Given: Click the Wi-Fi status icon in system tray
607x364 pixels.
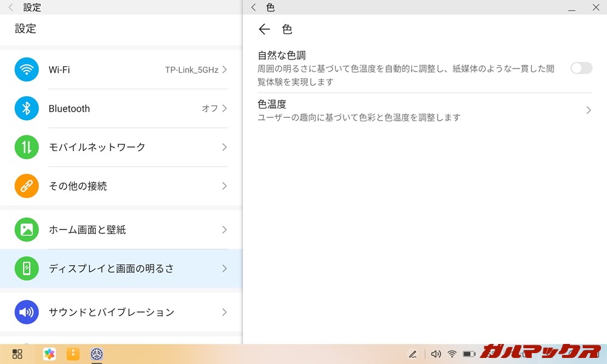Looking at the screenshot, I should (452, 354).
